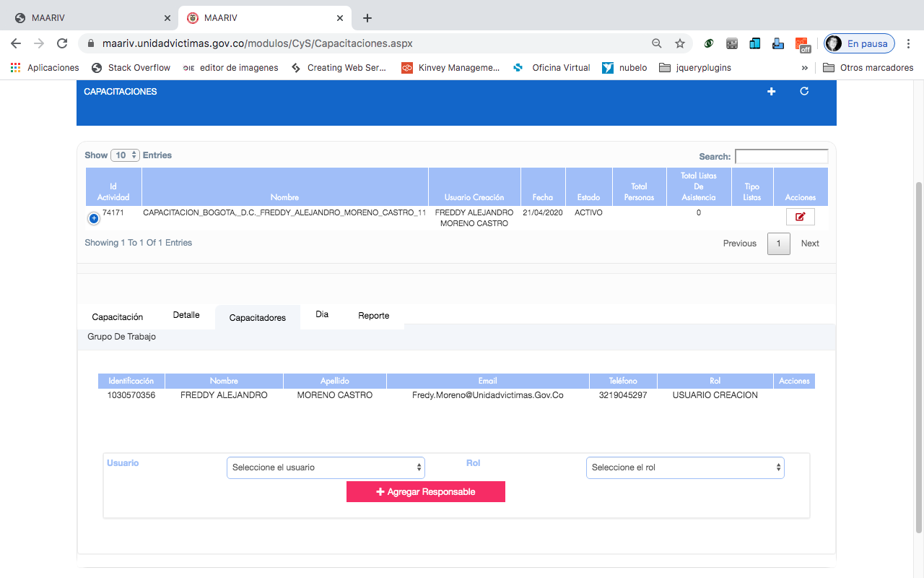Open the Oficina Virtual bookmark

point(552,68)
